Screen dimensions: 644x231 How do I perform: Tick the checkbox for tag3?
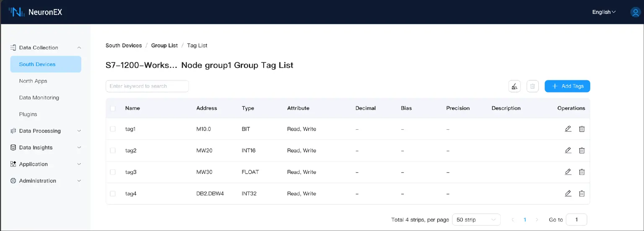[113, 172]
